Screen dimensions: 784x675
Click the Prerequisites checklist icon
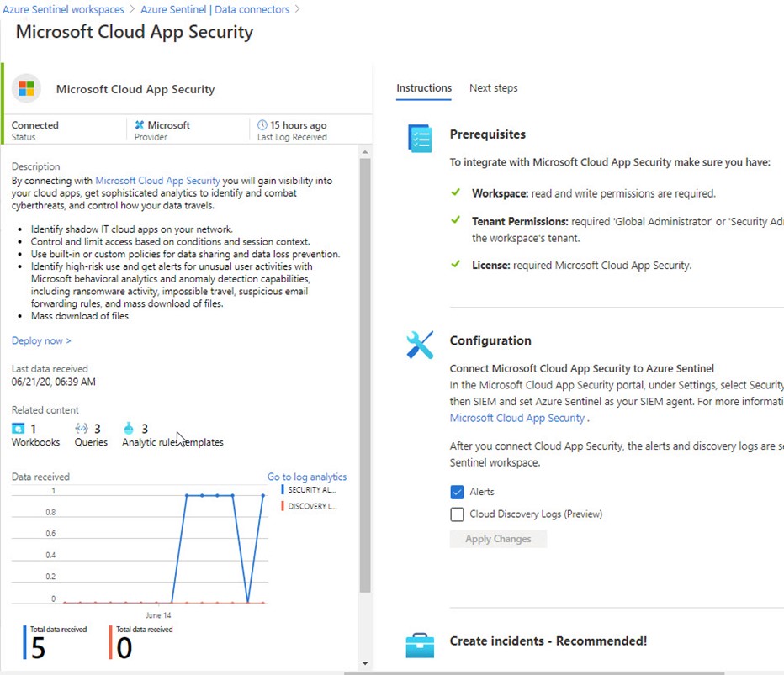pos(420,139)
